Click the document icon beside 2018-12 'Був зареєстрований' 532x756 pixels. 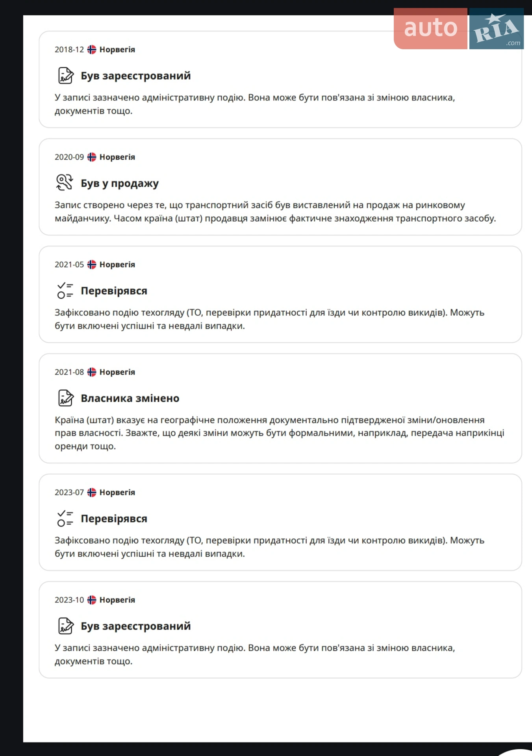65,76
